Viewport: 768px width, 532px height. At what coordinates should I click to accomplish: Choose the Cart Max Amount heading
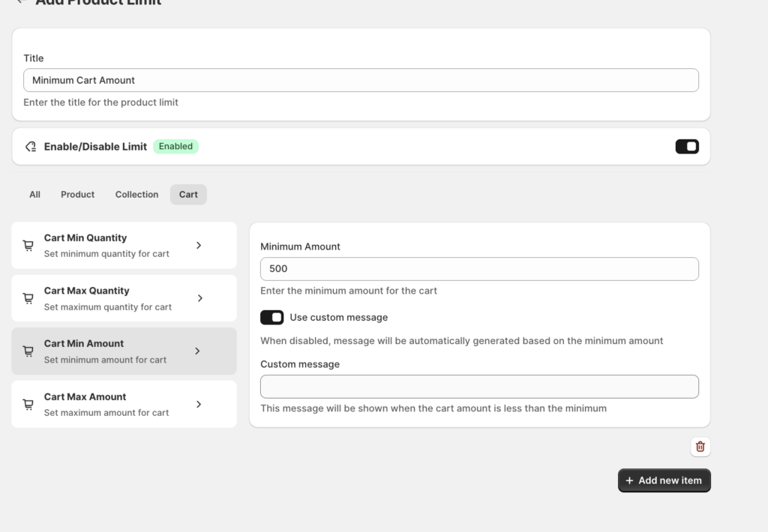(x=85, y=397)
